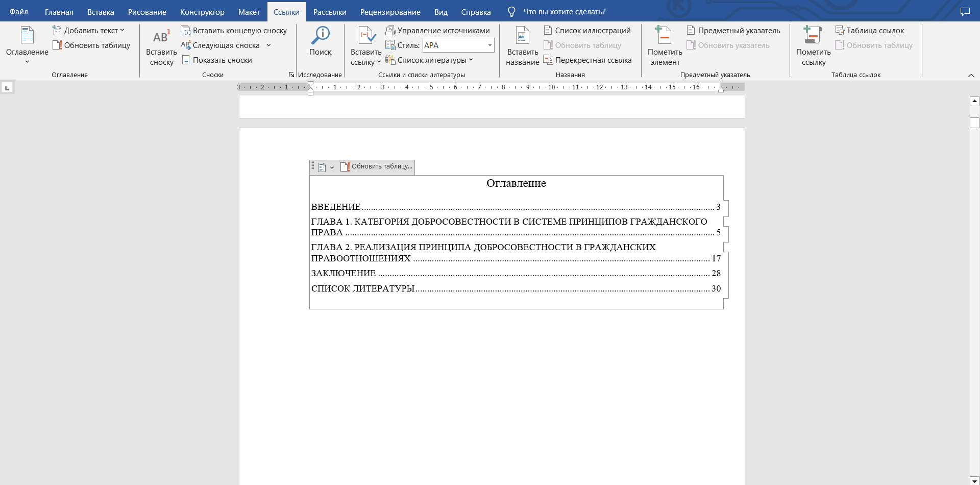
Task: Open the Рассылки tab
Action: [330, 12]
